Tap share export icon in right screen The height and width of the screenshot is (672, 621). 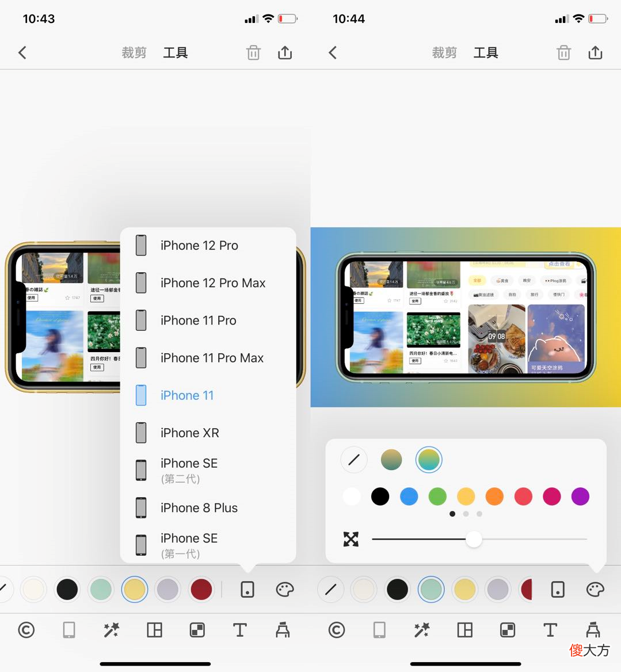[x=595, y=52]
